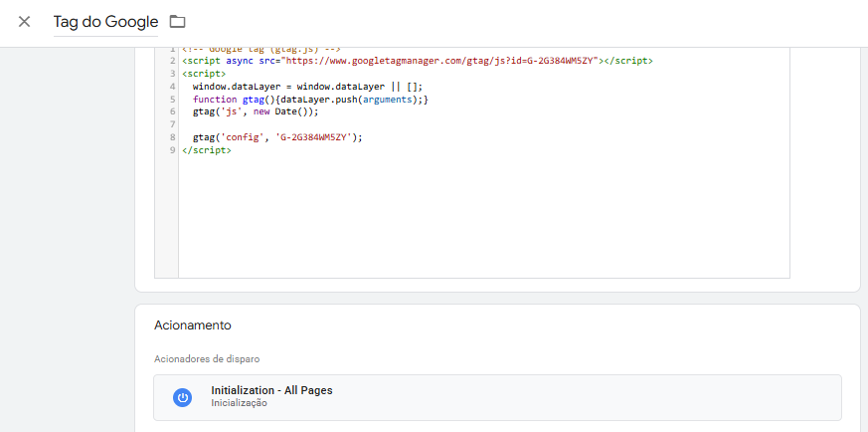Viewport: 868px width, 432px height.
Task: Click the gtag('js', new Date()) line
Action: 256,111
